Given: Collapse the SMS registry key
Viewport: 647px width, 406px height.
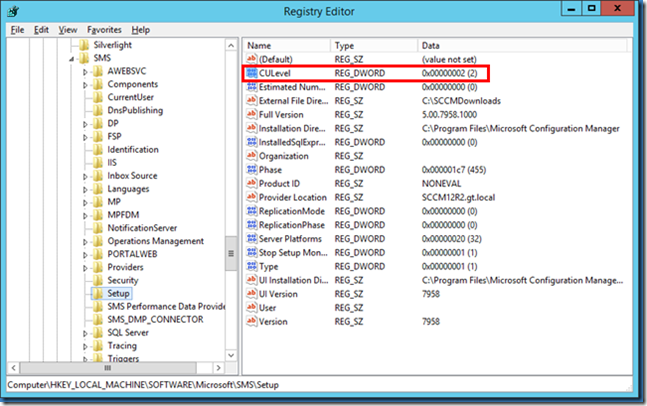Looking at the screenshot, I should pyautogui.click(x=71, y=59).
